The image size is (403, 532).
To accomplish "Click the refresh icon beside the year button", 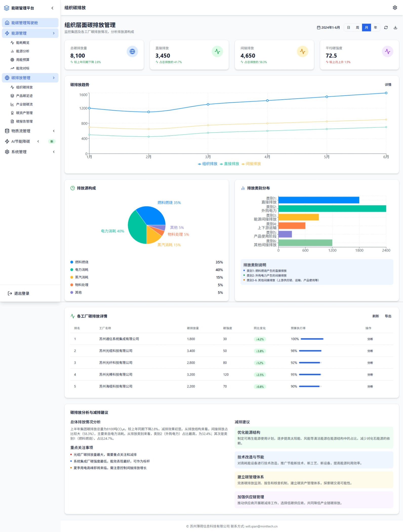I will click(386, 28).
